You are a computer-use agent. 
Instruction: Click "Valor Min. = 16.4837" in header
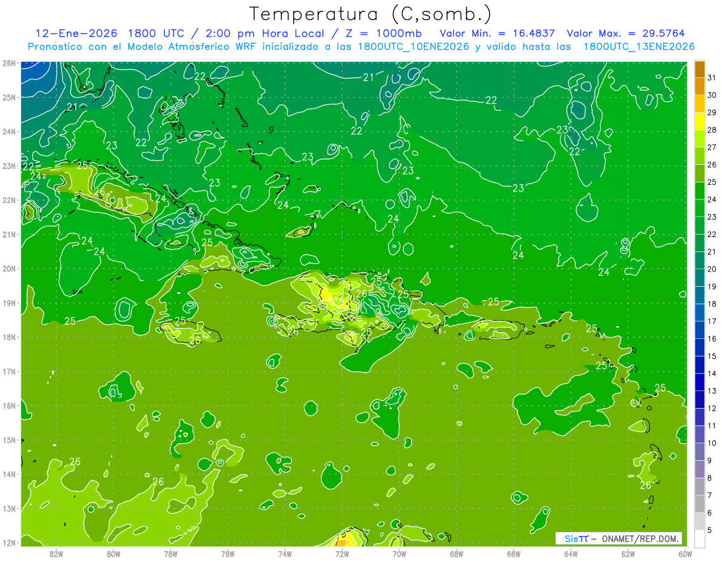[497, 33]
